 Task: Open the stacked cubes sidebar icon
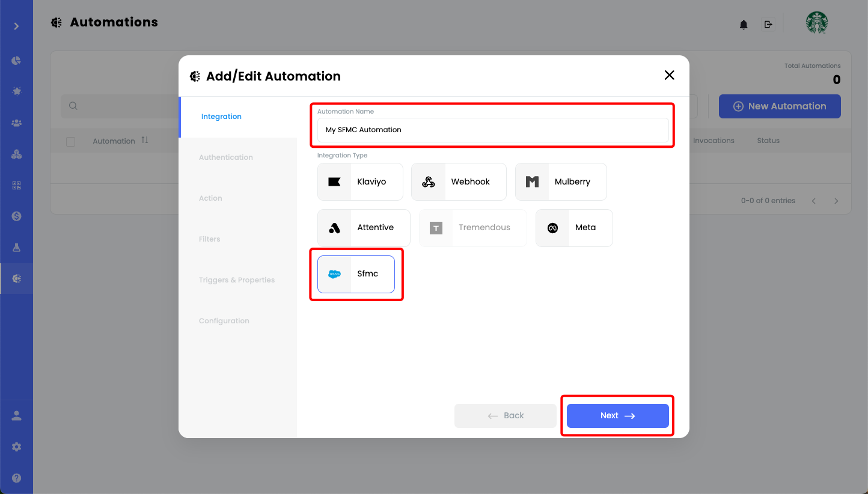point(16,154)
